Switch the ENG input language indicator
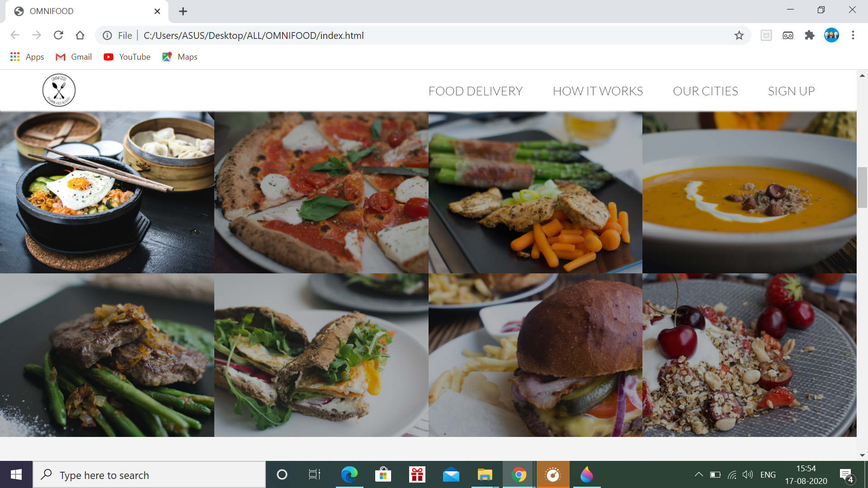868x488 pixels. tap(767, 474)
